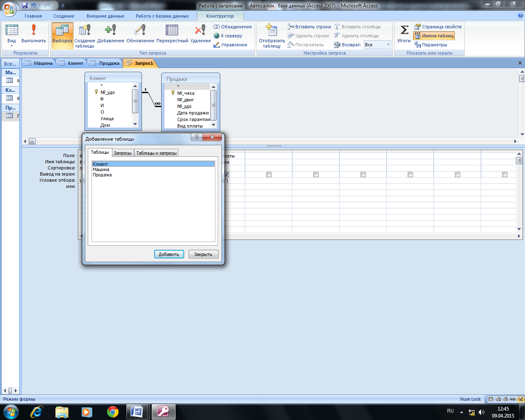Click down arrow of Продажа field list scrollbar

[213, 125]
